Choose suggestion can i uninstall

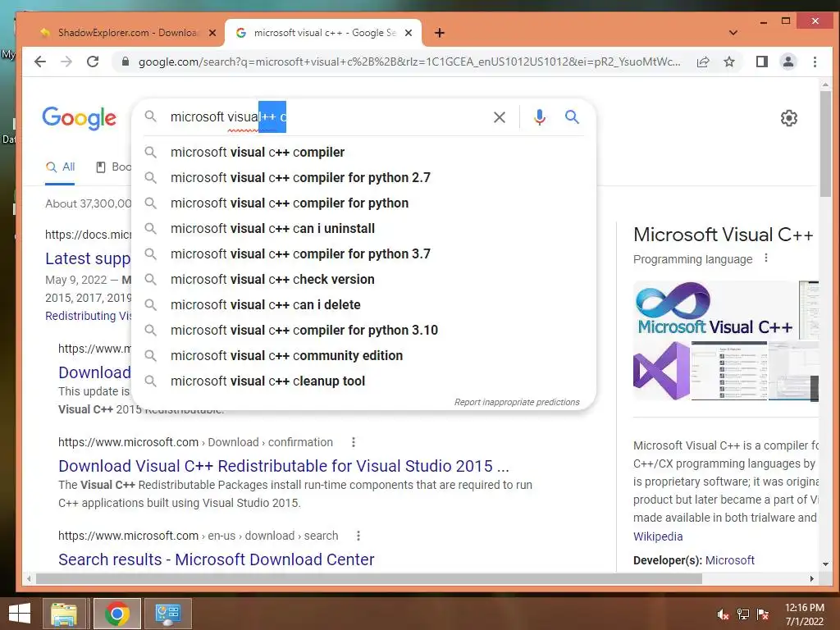(363, 228)
